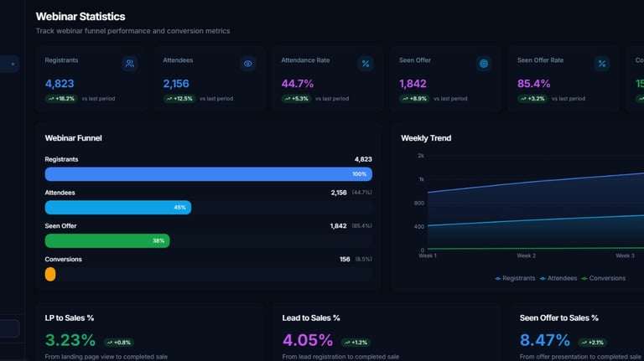
Task: Toggle Conversions series in chart legend
Action: [x=604, y=278]
